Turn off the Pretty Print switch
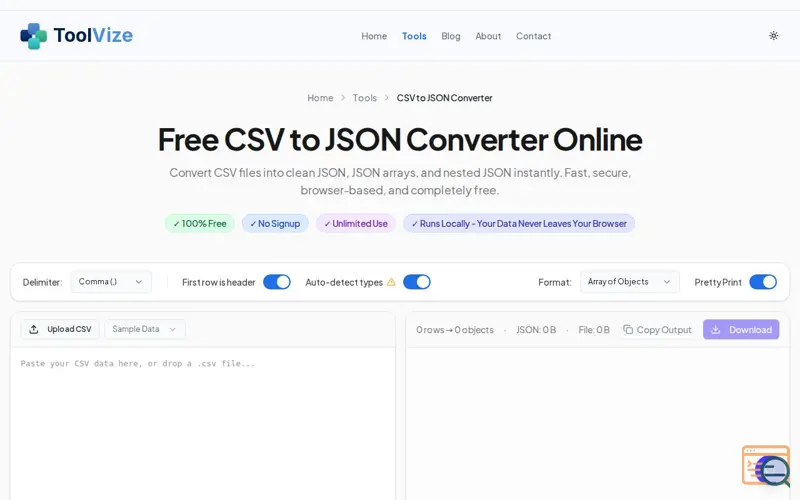Screen dimensions: 800x500 (763, 282)
